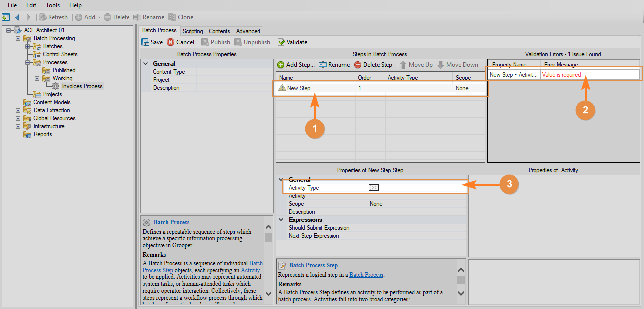Click the 'Value is required.' error message
The image size is (644, 309).
pyautogui.click(x=562, y=75)
